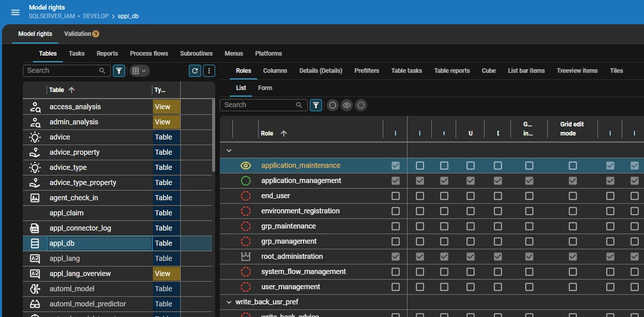This screenshot has height=317, width=644.
Task: Open the table list overflow menu
Action: [209, 71]
